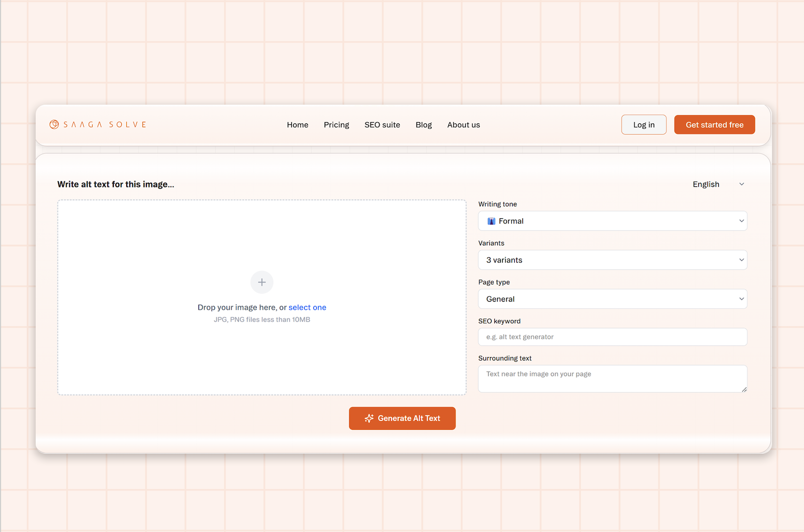Open the Writing tone dropdown

(x=612, y=221)
